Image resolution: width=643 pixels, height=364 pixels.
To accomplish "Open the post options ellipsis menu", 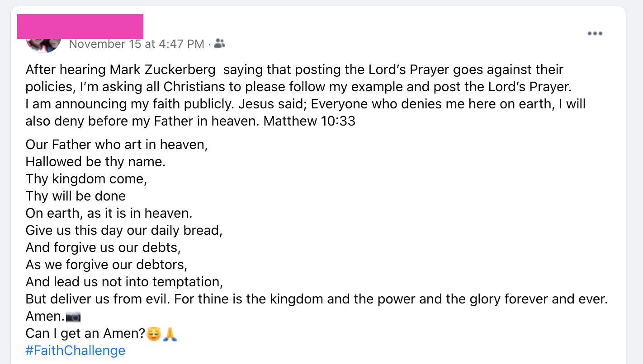I will [595, 33].
